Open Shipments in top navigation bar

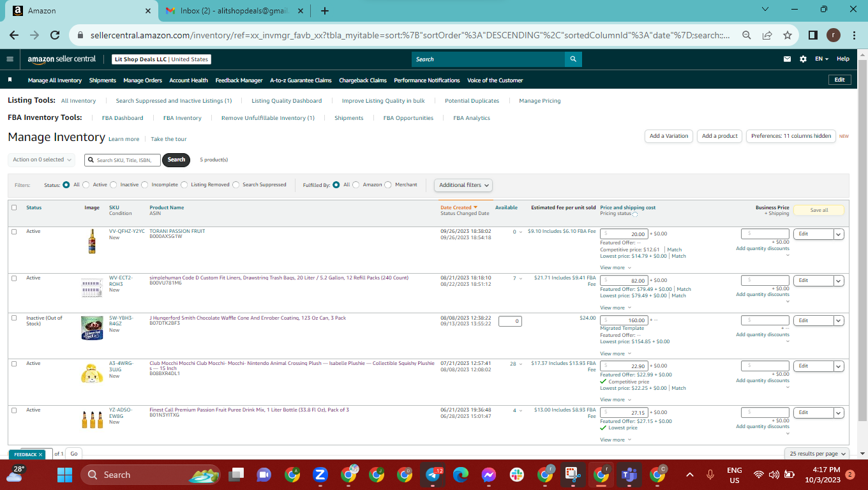tap(102, 80)
